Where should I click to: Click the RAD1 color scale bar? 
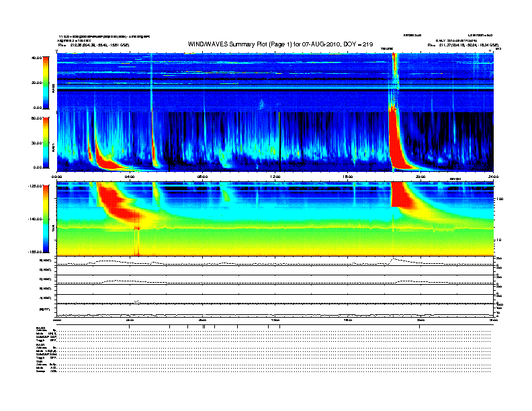pyautogui.click(x=46, y=142)
